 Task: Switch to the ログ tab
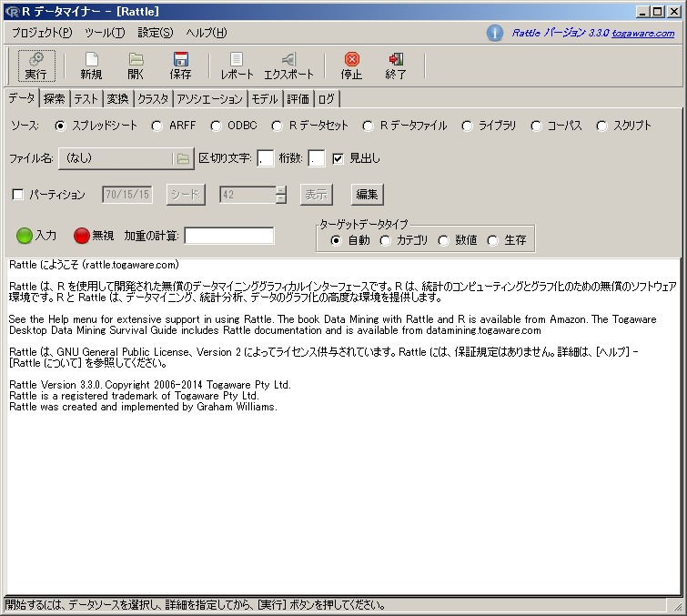[x=327, y=99]
